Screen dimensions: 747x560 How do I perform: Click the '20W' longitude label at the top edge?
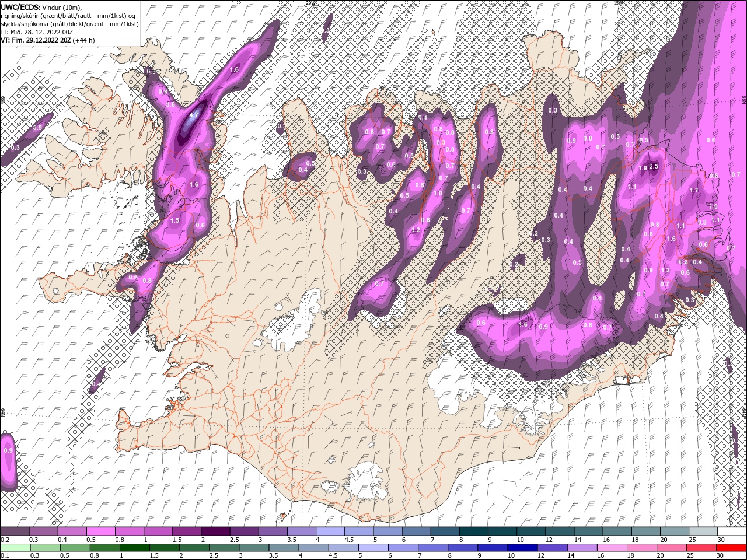click(310, 2)
